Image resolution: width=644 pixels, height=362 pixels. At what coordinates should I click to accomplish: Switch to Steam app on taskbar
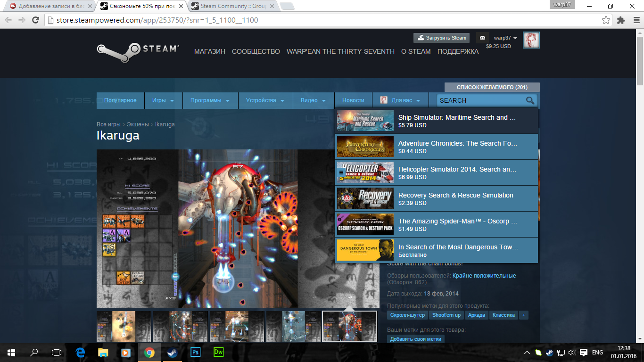tap(172, 352)
